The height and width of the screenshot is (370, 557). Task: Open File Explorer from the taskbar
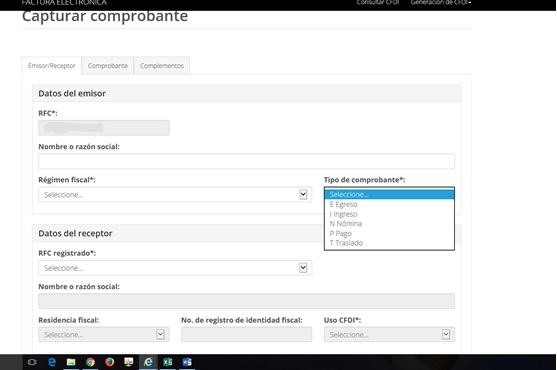(71, 362)
